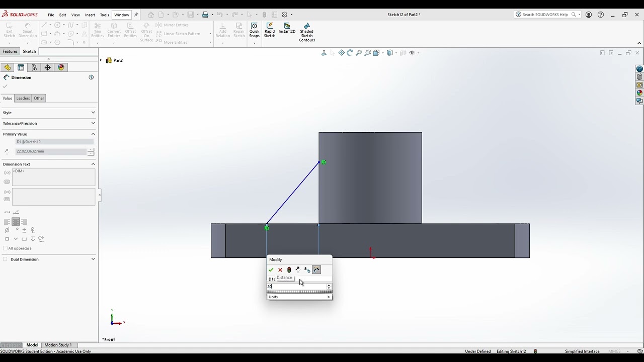
Task: Open SOLIDWORKS Resources in the task pane
Action: (639, 69)
